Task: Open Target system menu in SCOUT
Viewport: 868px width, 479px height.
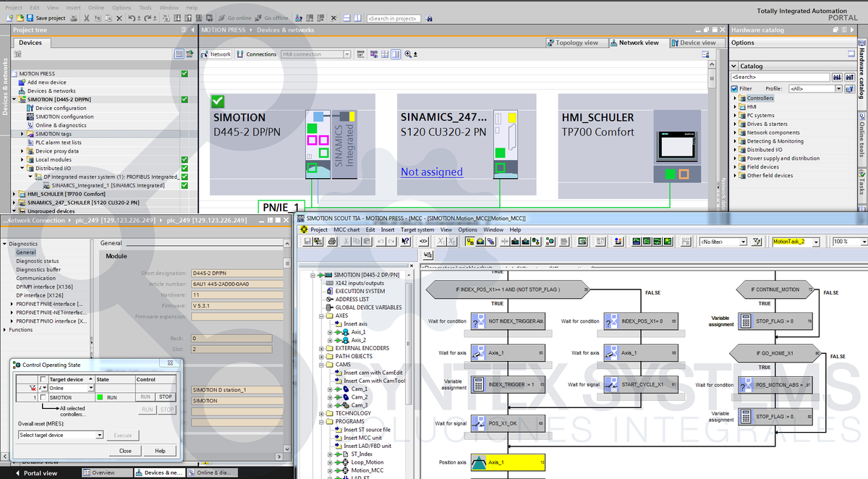Action: point(417,229)
